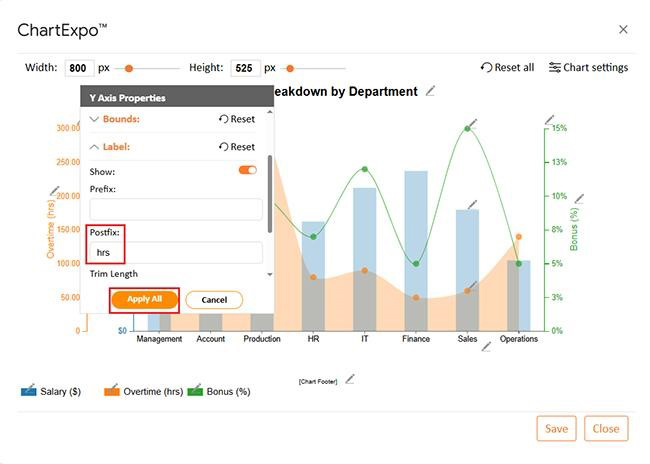Click pencil icon next to Bonus (%) axis label
Viewport: 650px width, 464px height.
pyautogui.click(x=579, y=199)
